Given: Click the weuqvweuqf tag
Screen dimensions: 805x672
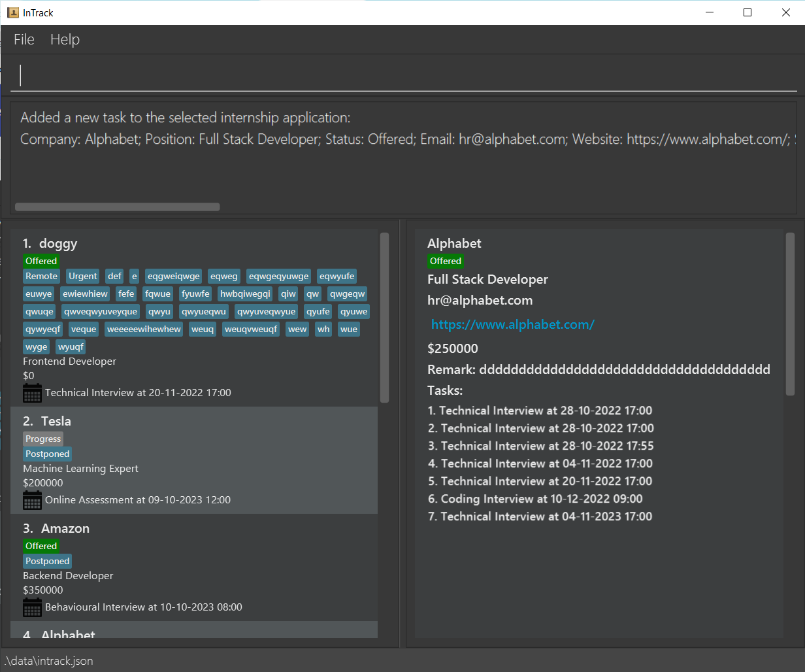Looking at the screenshot, I should click(x=251, y=329).
